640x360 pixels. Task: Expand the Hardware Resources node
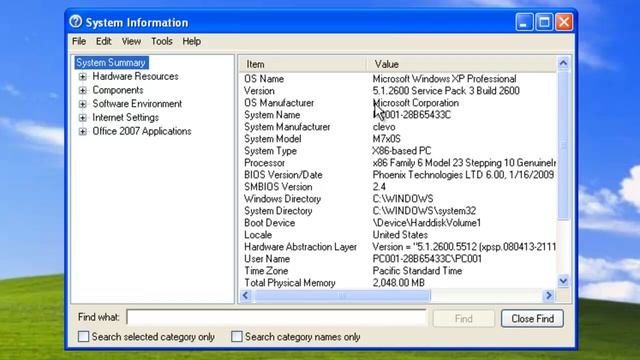click(x=83, y=77)
